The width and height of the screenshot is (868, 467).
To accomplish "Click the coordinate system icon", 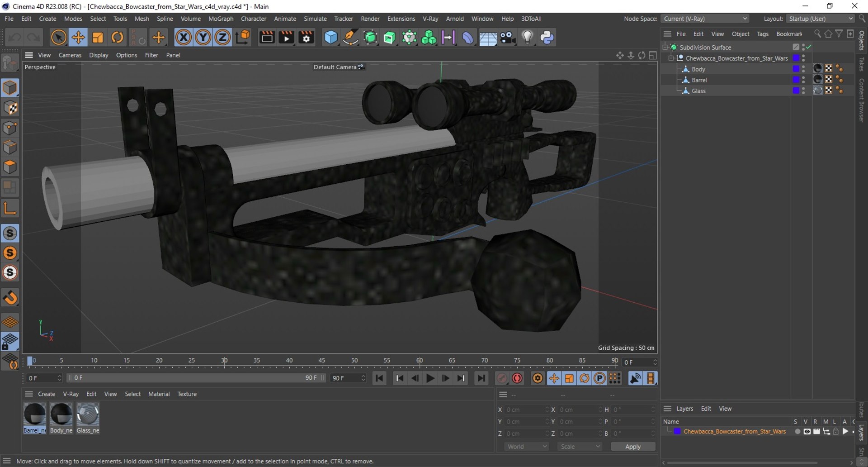I will 243,37.
